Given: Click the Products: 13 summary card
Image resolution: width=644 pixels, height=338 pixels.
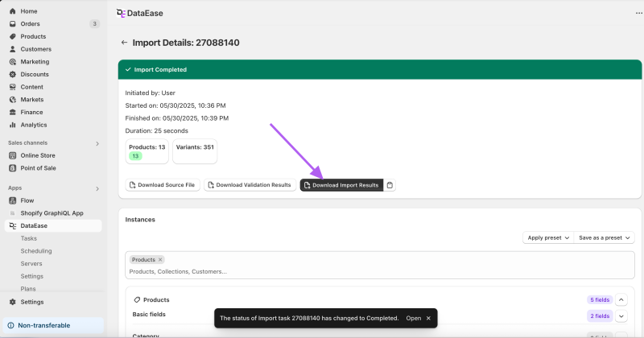Looking at the screenshot, I should 147,151.
